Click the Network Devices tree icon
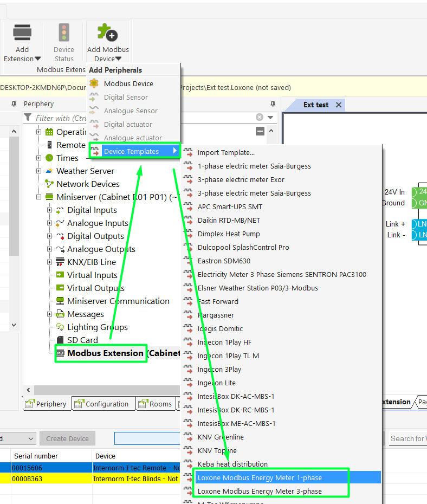427x504 pixels. tap(49, 184)
